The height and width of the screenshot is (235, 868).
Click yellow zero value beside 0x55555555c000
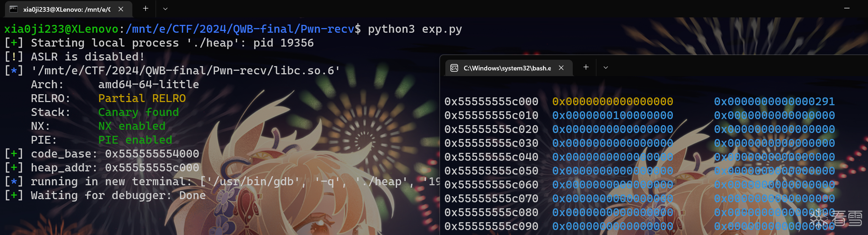pos(613,102)
